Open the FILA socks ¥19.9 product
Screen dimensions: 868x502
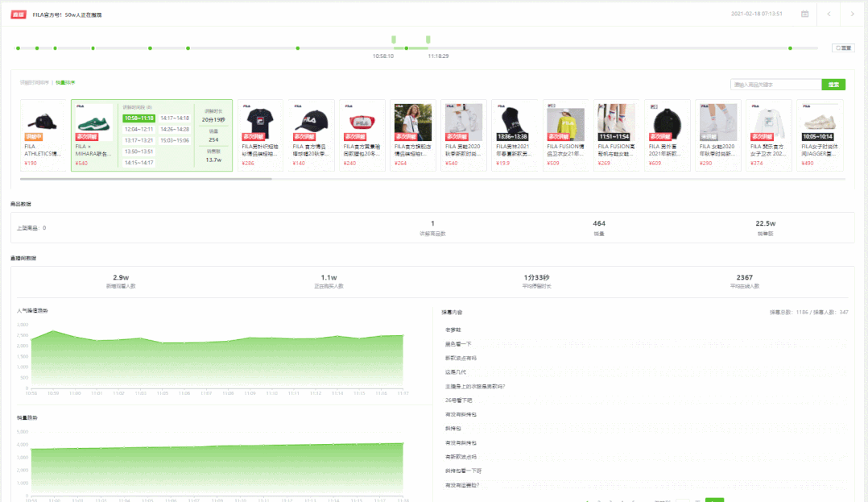pos(515,135)
